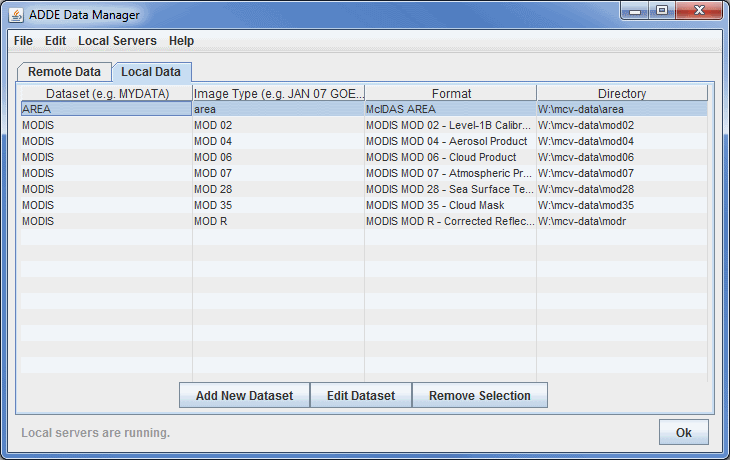Viewport: 730px width, 460px height.
Task: Select the W:\mcv-data\area directory cell
Action: (x=622, y=109)
